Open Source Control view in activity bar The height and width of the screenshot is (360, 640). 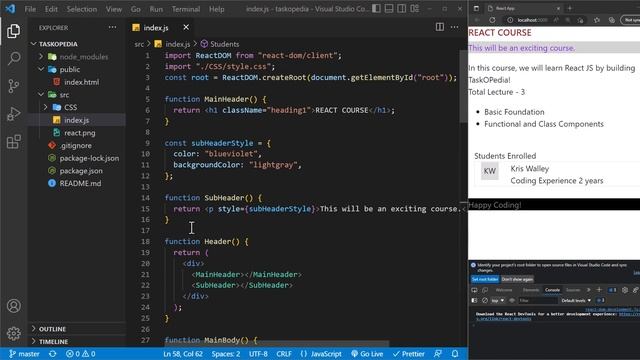[x=13, y=86]
